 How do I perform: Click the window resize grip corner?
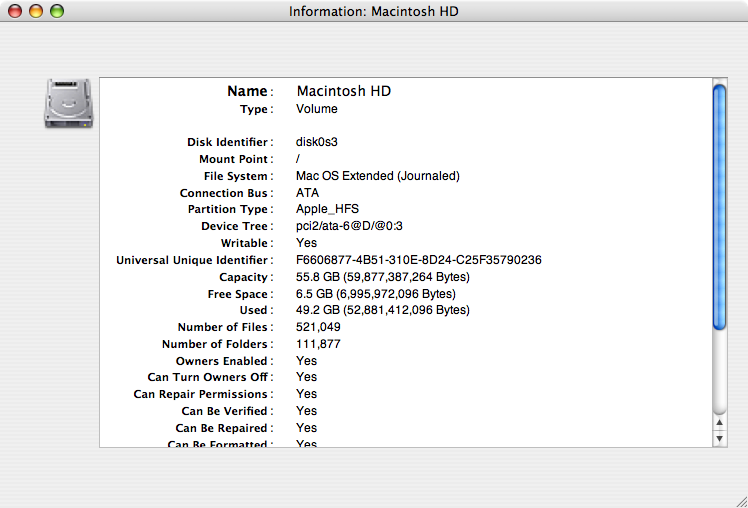741,501
